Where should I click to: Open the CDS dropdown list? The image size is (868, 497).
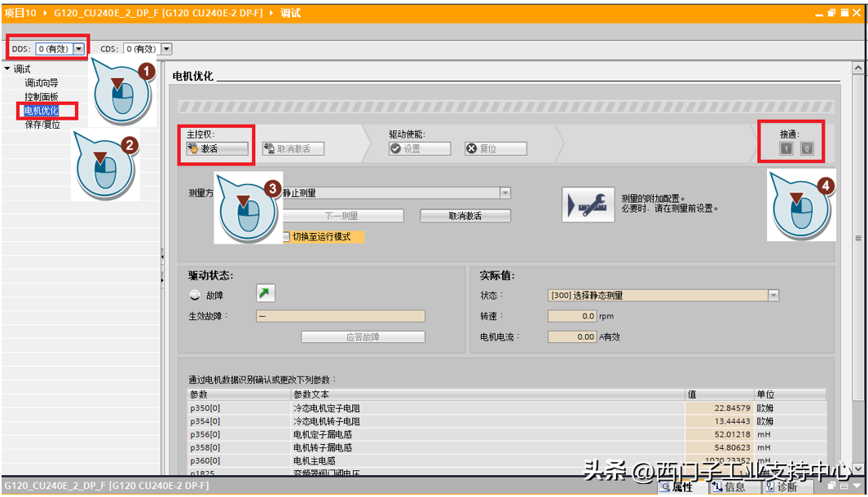point(166,50)
